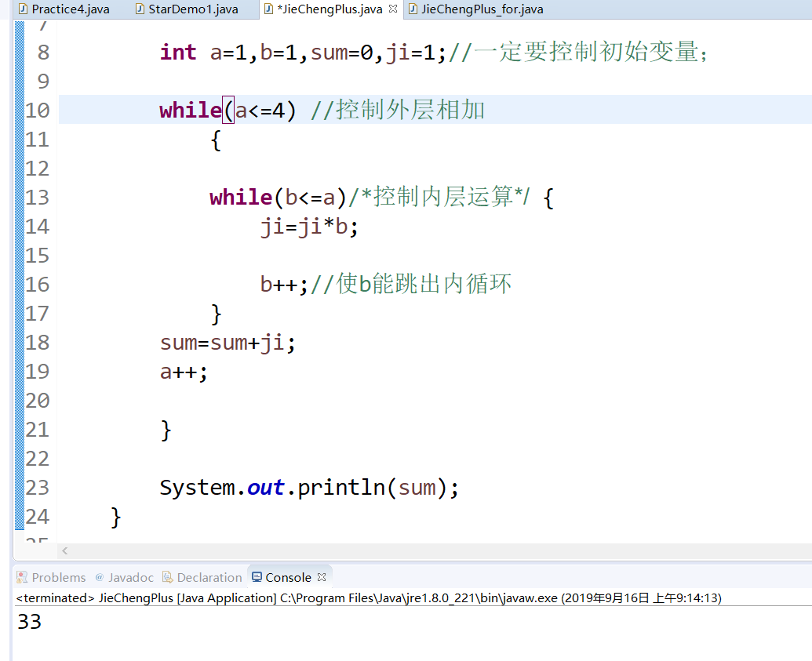Click the console output showing 33

pos(28,621)
